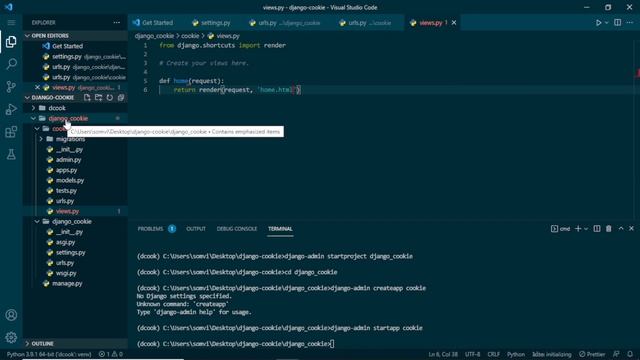Viewport: 640px width, 360px height.
Task: Open the DEBUG CONSOLE panel tab
Action: pos(237,229)
